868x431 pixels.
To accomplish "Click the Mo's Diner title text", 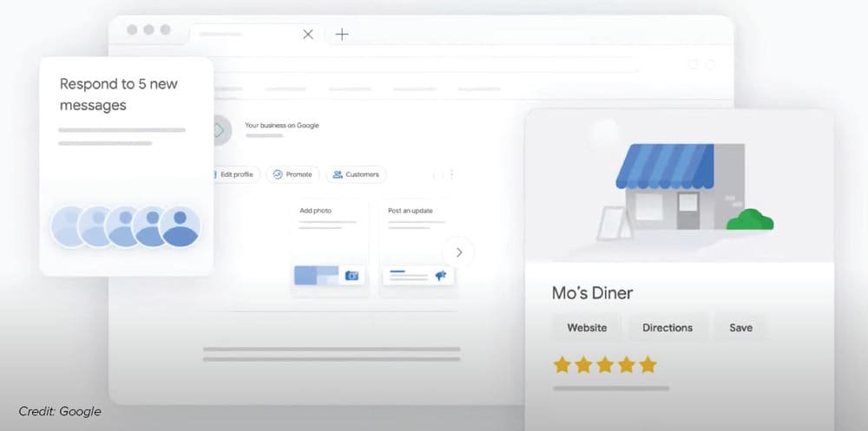I will pyautogui.click(x=592, y=293).
